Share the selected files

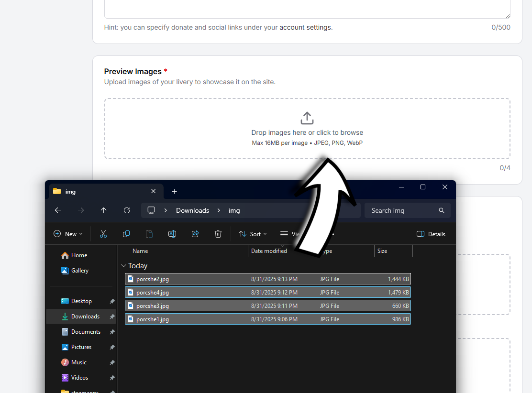coord(195,234)
